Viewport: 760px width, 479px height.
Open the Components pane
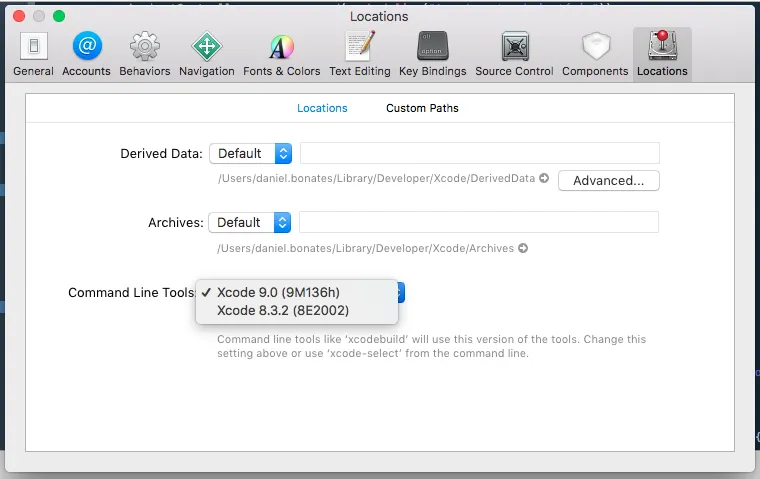pyautogui.click(x=595, y=54)
